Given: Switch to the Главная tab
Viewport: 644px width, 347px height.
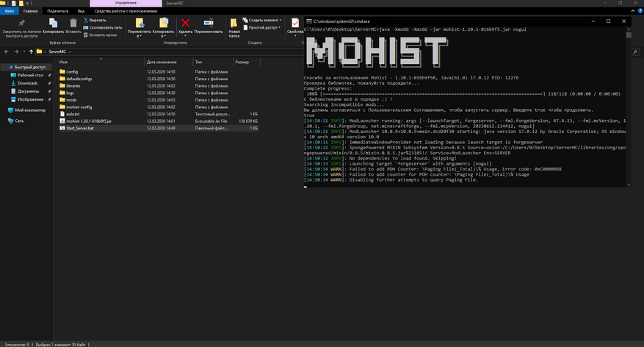Looking at the screenshot, I should click(x=30, y=11).
